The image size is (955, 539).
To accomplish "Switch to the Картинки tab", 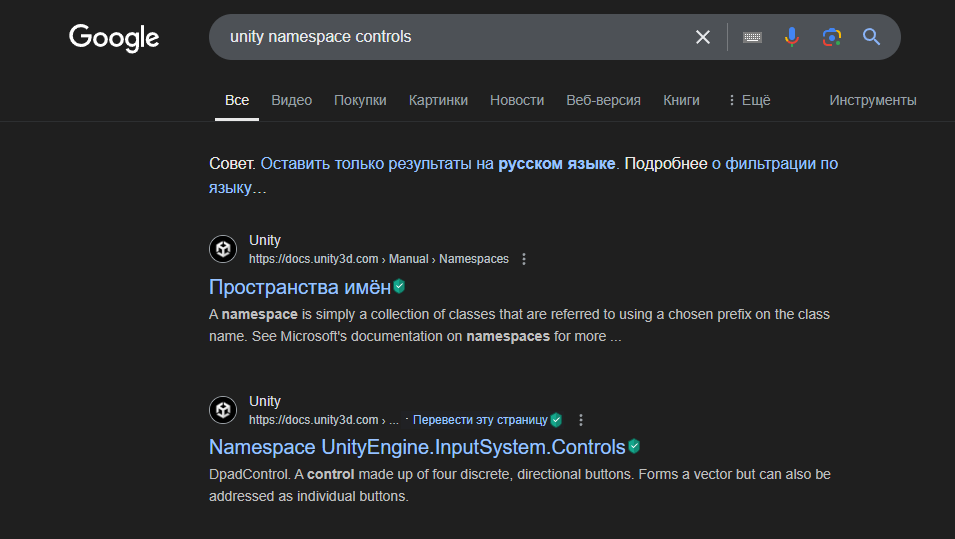I will point(438,100).
